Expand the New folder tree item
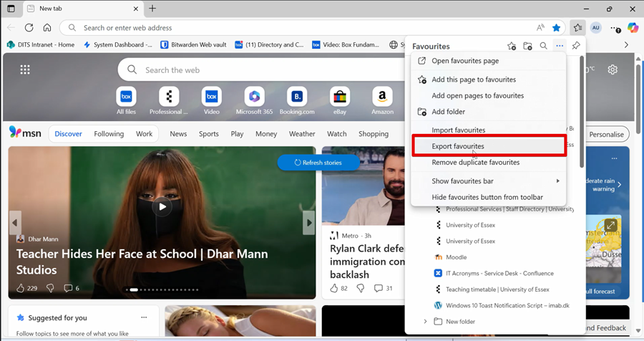 [x=425, y=322]
